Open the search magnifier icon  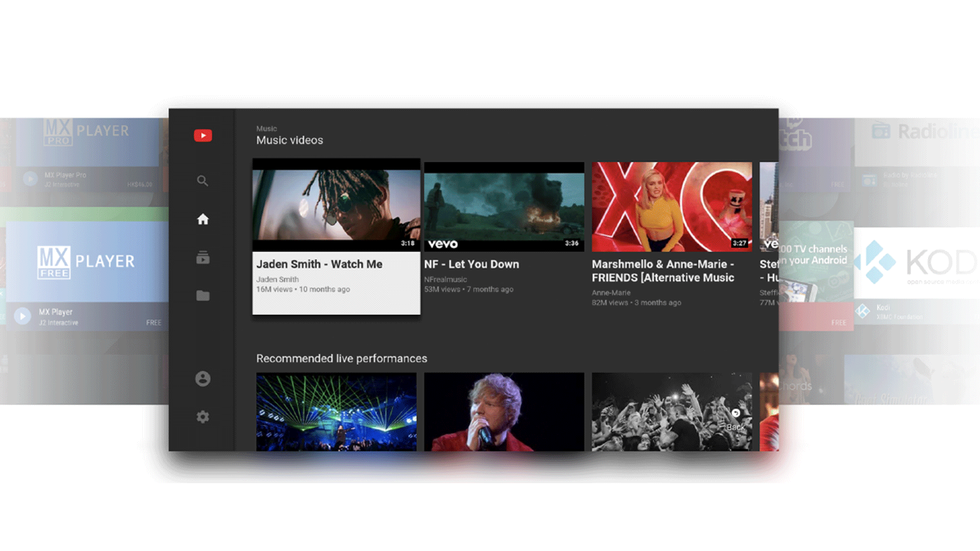[x=203, y=181]
